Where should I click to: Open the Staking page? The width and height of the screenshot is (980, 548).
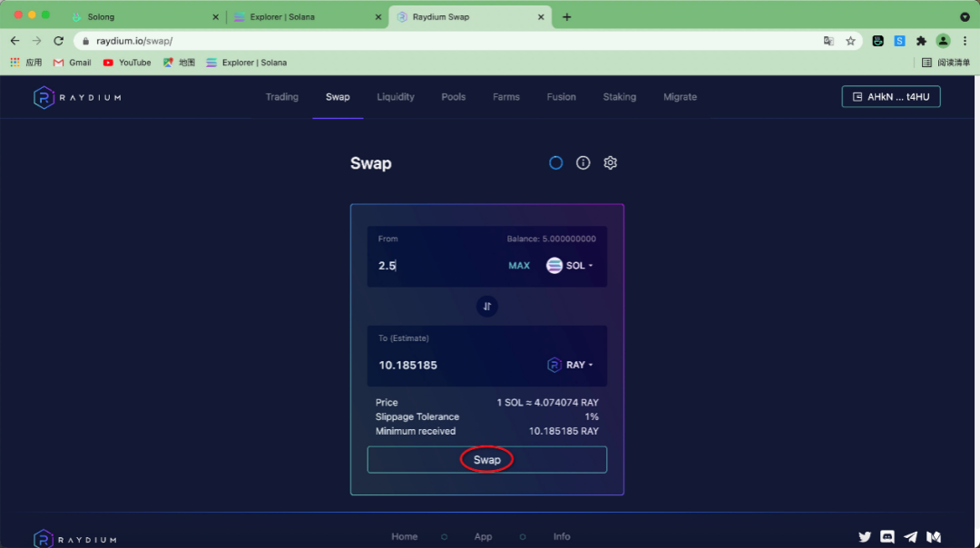click(x=620, y=97)
